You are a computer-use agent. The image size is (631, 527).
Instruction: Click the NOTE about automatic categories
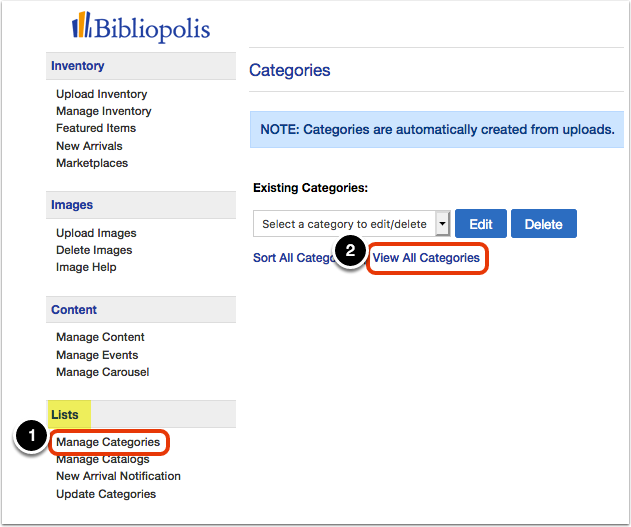point(437,130)
